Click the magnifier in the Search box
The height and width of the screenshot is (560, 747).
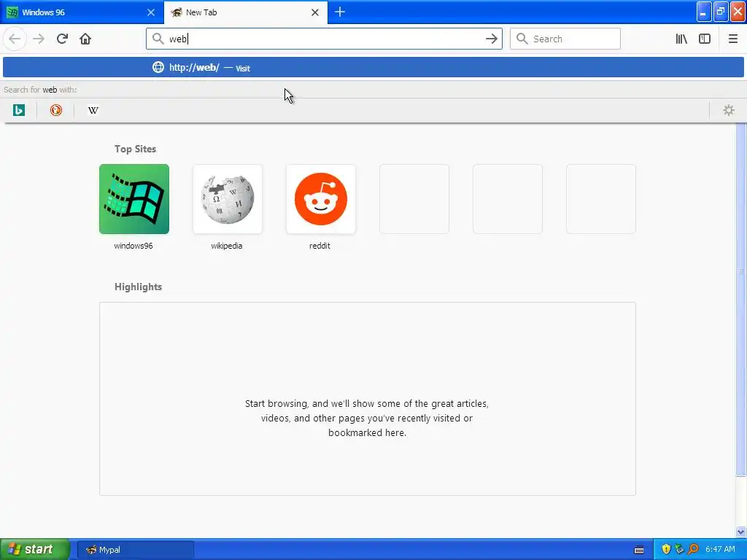522,39
